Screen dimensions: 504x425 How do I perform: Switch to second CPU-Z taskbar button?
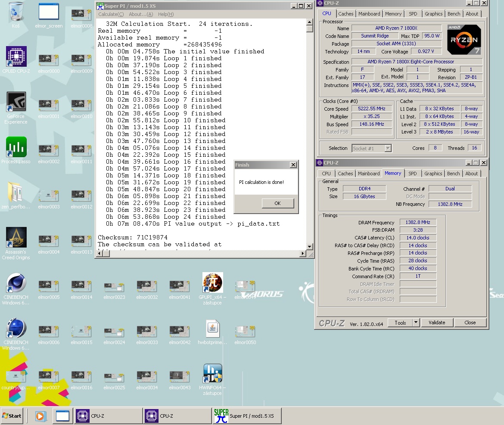point(177,416)
